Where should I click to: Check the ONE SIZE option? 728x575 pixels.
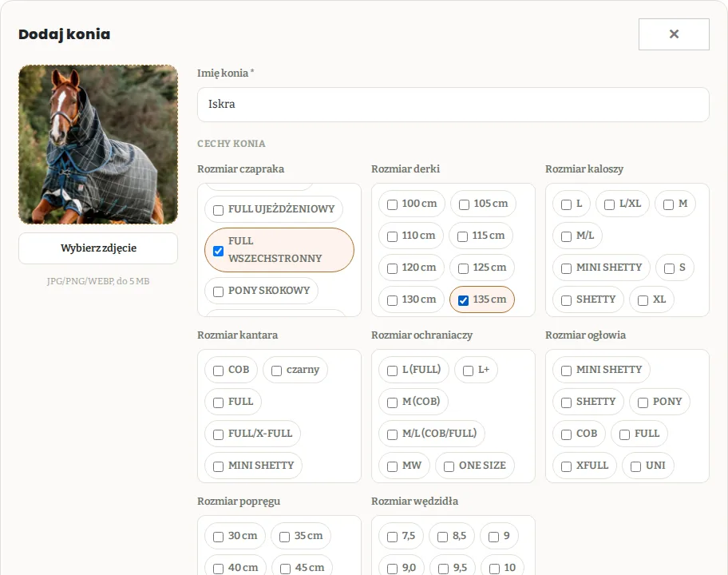[449, 466]
